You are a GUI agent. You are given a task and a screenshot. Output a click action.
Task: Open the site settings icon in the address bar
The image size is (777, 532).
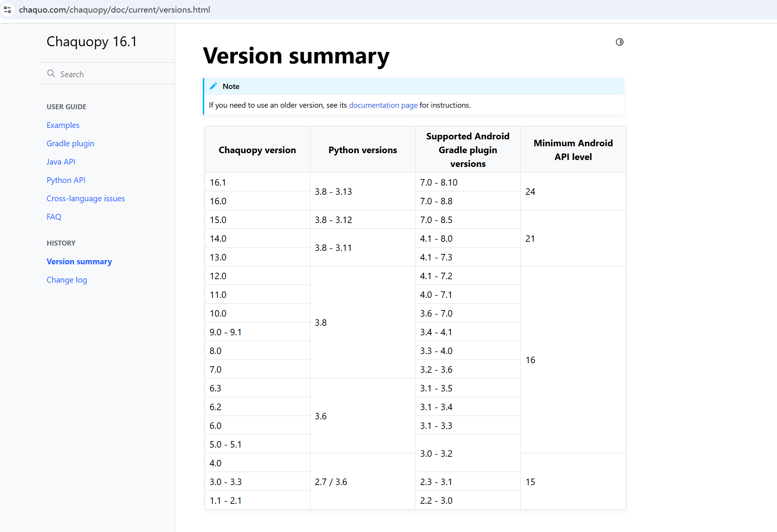click(x=8, y=10)
